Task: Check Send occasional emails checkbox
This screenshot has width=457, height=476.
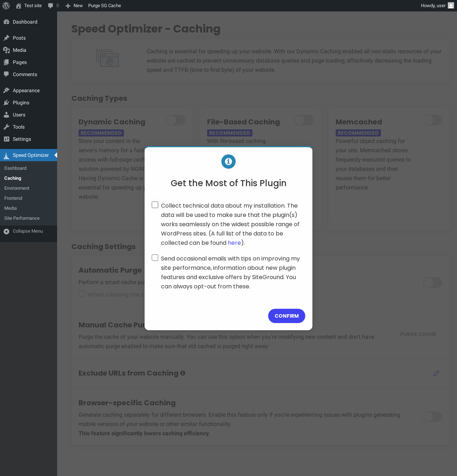Action: [155, 258]
